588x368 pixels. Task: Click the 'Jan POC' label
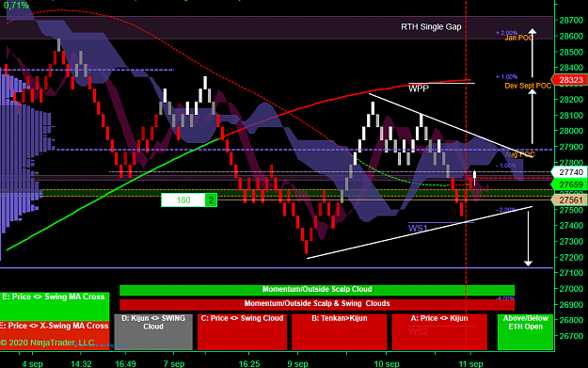click(518, 38)
